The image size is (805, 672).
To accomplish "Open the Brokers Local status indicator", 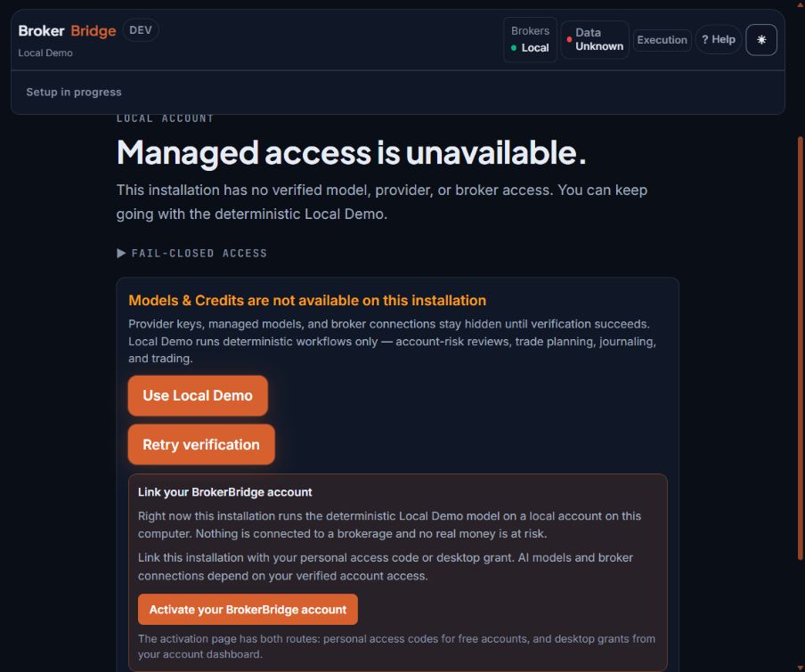I will point(530,39).
